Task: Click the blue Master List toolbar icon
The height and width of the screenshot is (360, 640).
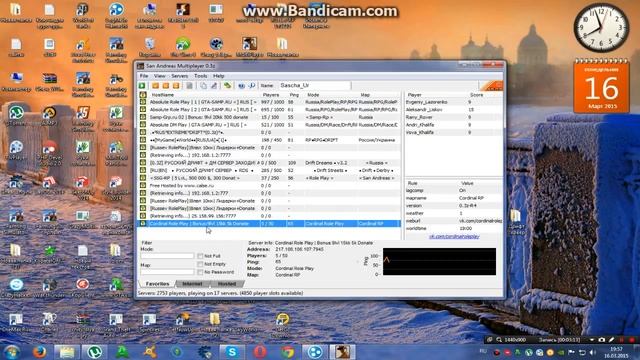Action: coord(241,86)
